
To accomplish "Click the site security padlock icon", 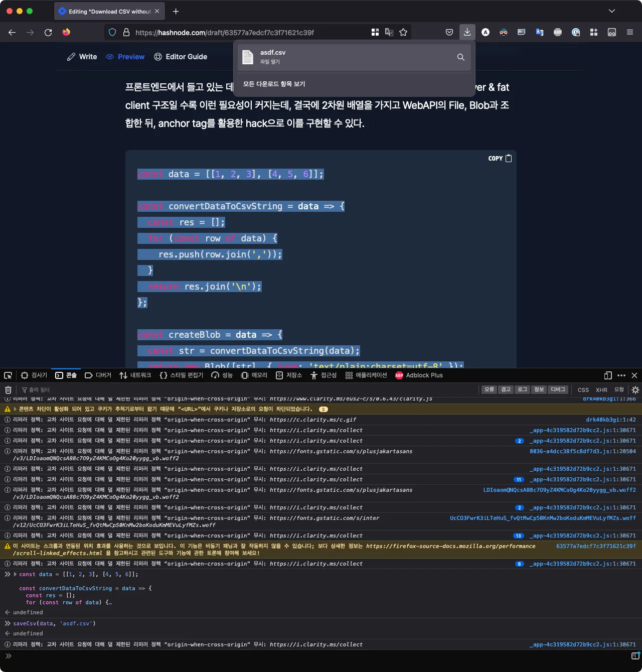I will click(x=125, y=32).
